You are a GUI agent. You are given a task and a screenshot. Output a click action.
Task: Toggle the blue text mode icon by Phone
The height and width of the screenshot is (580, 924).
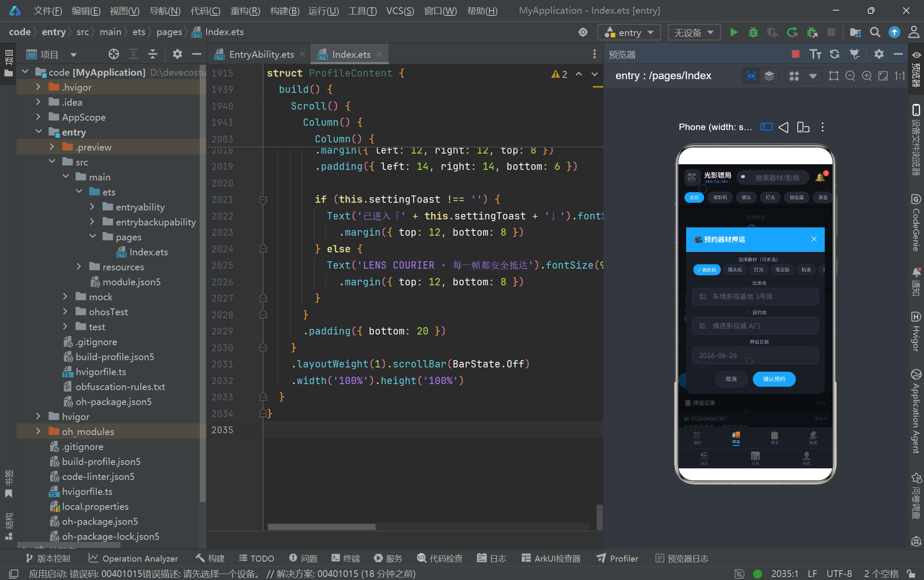click(x=767, y=127)
